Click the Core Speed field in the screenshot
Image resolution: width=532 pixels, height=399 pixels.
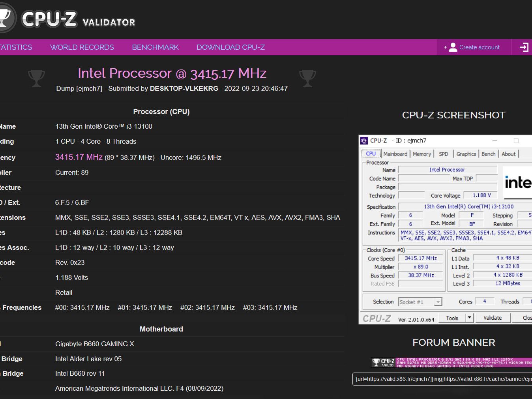421,259
